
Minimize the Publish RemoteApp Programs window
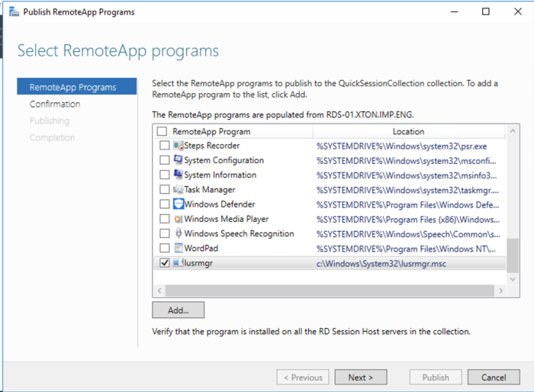coord(455,11)
